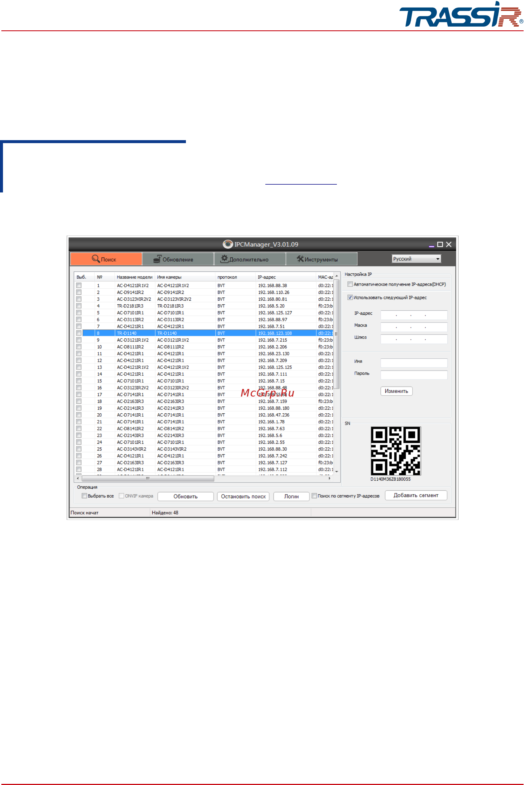Select row 25 AC-D3143VIR2

(x=204, y=449)
